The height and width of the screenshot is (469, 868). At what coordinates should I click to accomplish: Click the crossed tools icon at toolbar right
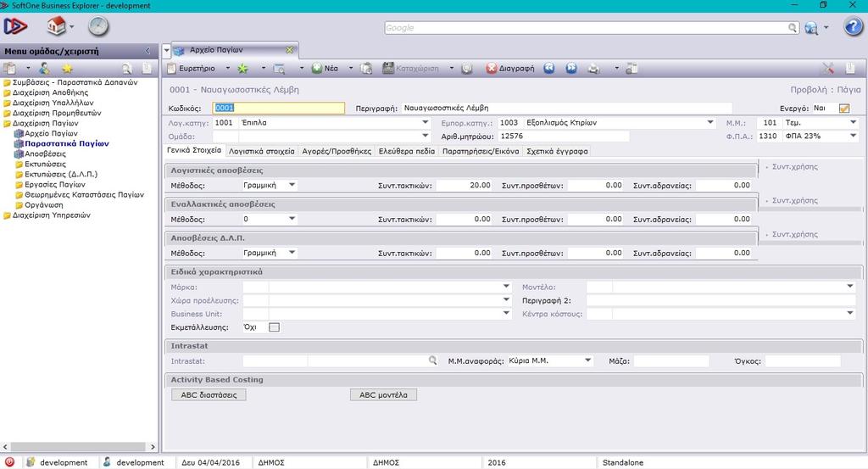click(827, 68)
